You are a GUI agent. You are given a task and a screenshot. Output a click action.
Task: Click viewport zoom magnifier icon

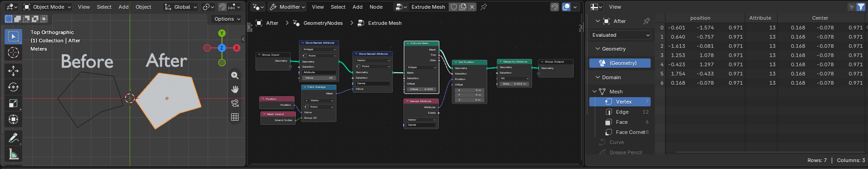(235, 76)
